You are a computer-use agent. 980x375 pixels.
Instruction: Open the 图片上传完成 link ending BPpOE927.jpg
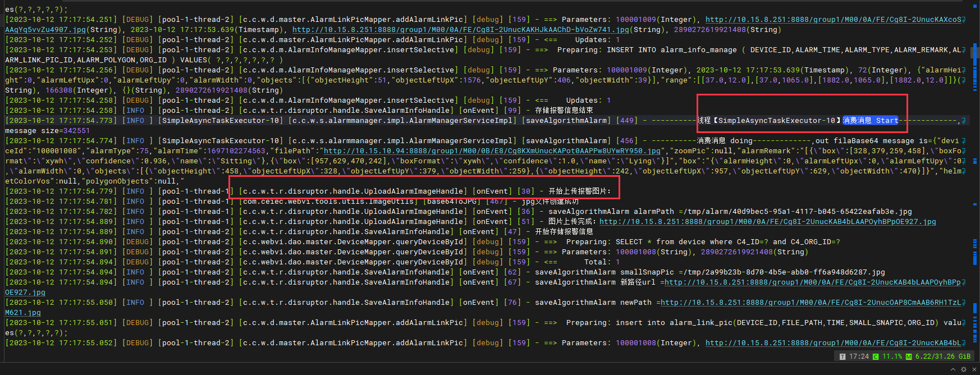[x=768, y=222]
